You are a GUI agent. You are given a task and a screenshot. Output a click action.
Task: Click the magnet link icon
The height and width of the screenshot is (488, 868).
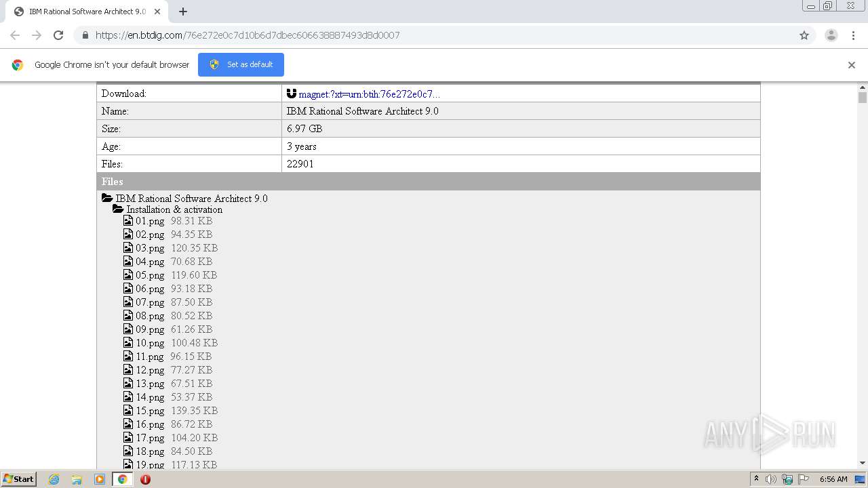[292, 94]
